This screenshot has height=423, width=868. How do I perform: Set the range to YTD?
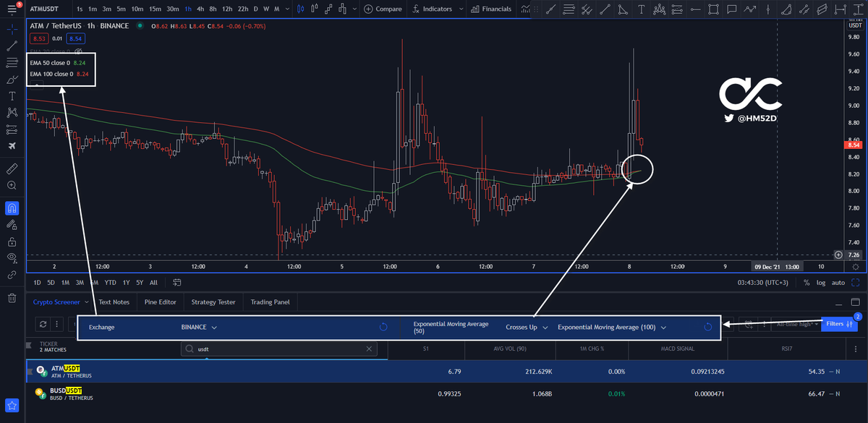pyautogui.click(x=111, y=283)
